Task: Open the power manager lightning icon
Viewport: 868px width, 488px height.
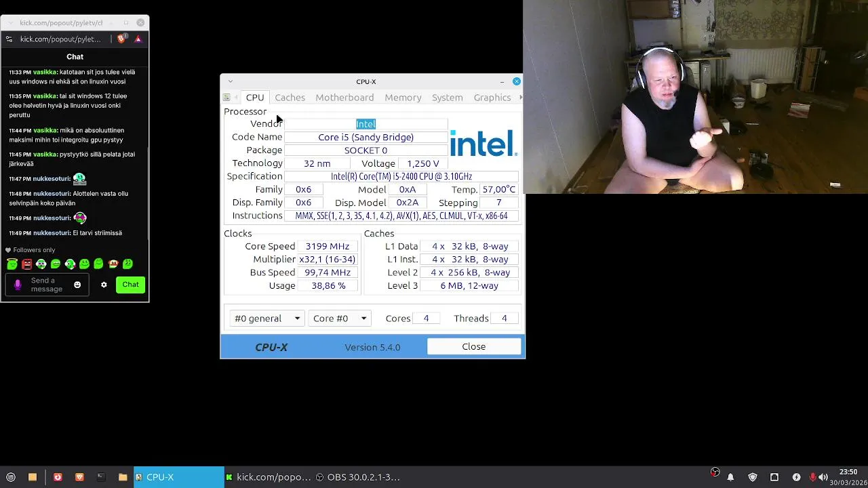Action: point(796,477)
